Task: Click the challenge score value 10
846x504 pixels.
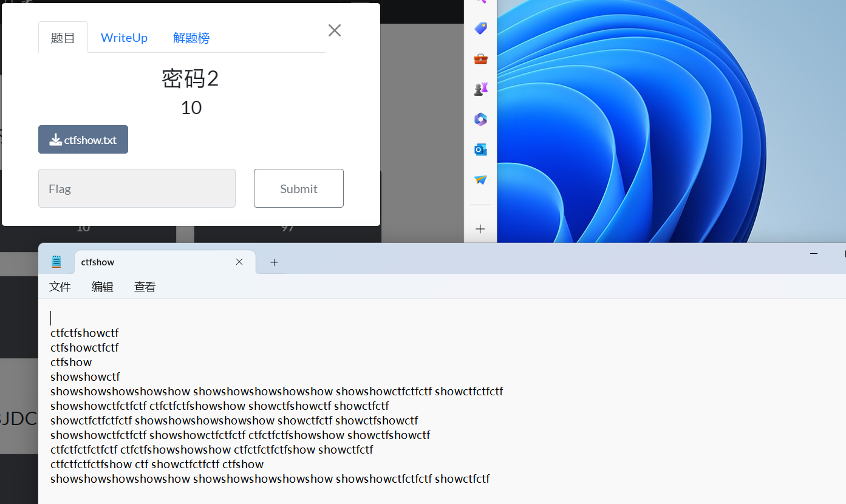Action: (191, 108)
